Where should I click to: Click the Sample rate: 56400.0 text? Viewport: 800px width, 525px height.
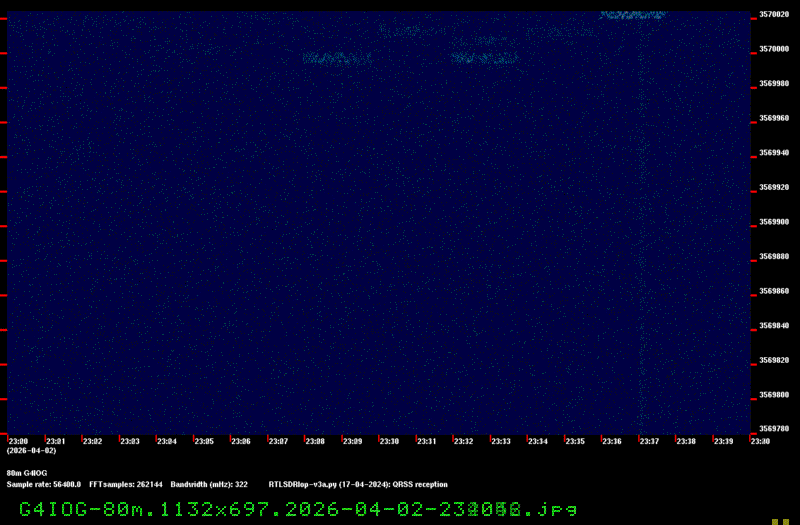point(44,484)
